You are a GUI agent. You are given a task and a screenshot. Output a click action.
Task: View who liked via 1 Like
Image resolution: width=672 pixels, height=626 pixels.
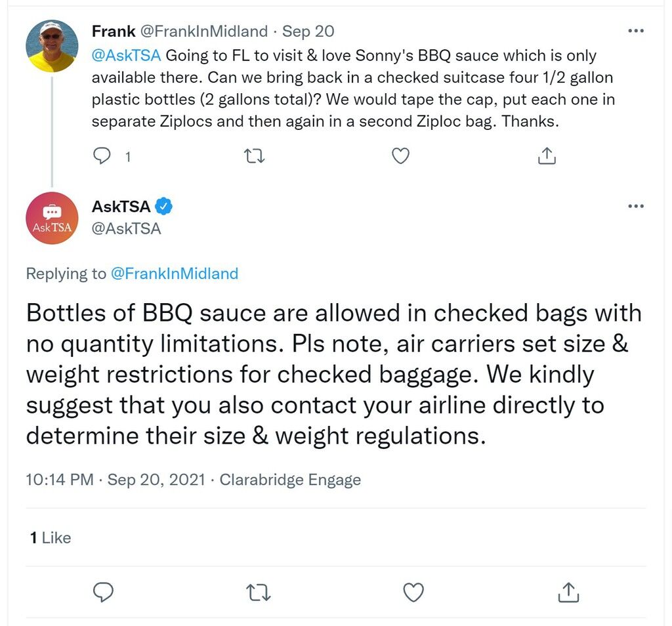(51, 537)
